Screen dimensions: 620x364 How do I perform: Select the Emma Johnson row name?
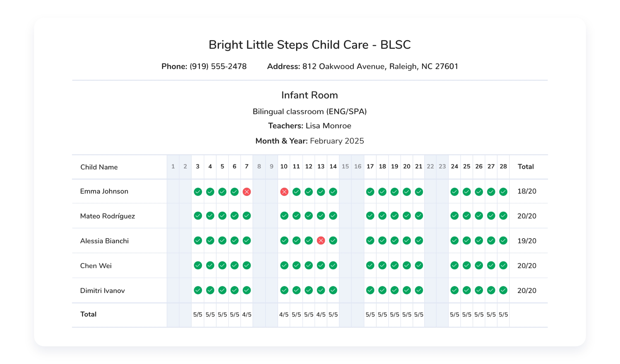(104, 191)
